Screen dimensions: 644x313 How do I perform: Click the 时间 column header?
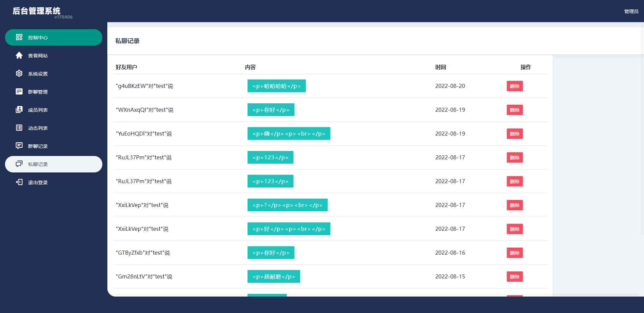click(441, 67)
